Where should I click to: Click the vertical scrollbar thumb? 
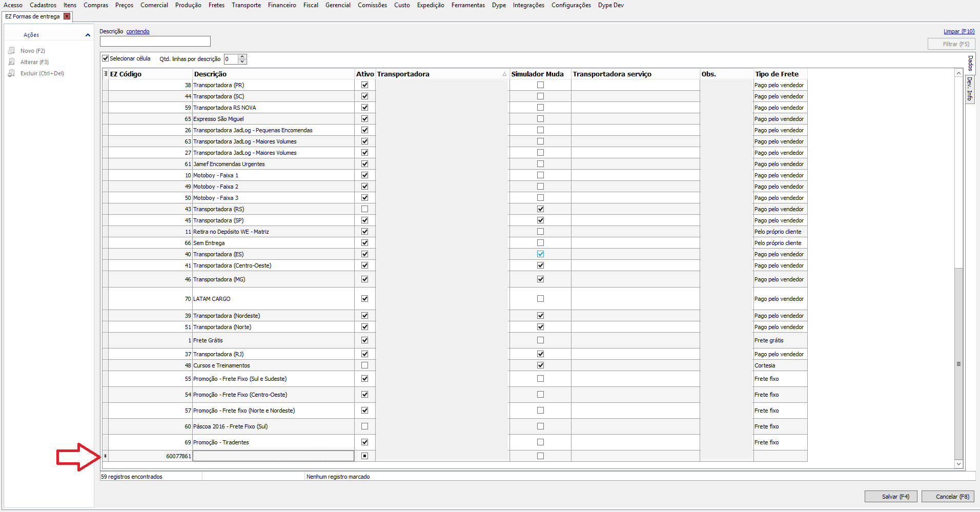[958, 364]
